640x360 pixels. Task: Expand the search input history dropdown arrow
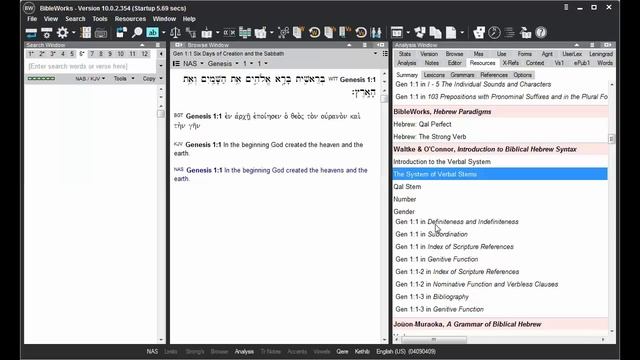(161, 66)
